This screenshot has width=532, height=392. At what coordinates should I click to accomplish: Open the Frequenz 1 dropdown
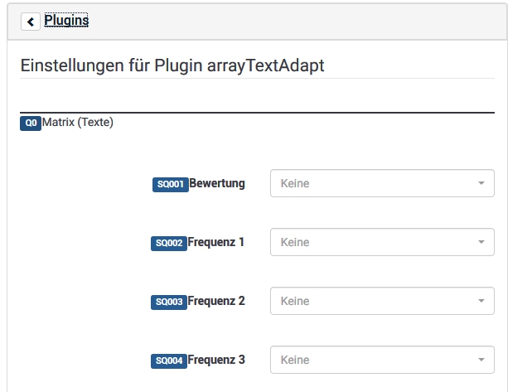[x=373, y=243]
